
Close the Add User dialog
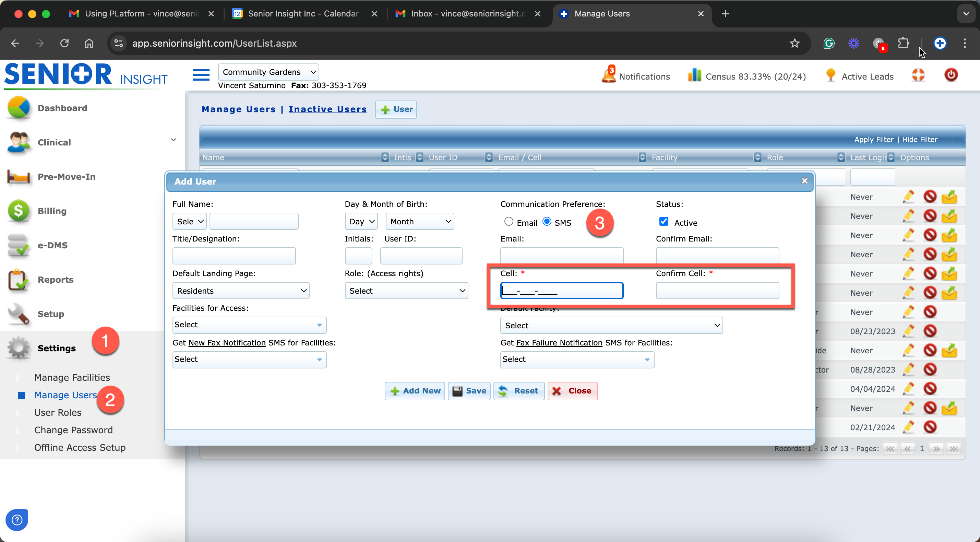(804, 181)
